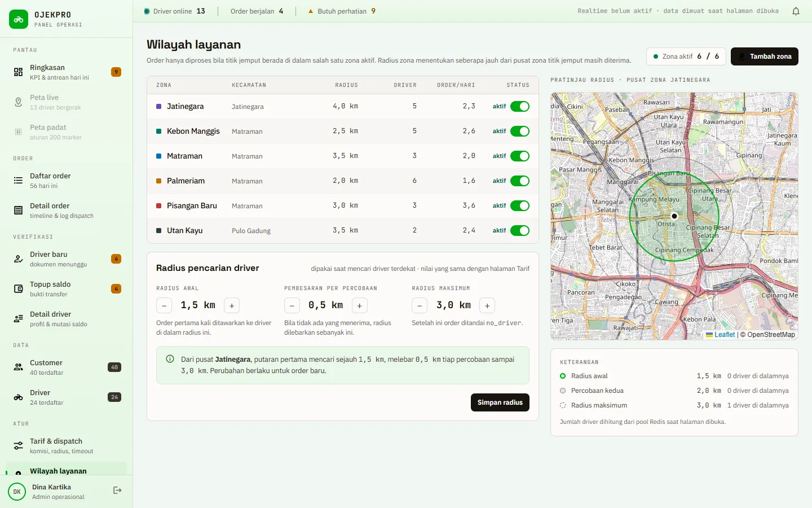This screenshot has width=812, height=508.
Task: Click the info icon in radius summary note
Action: click(170, 359)
